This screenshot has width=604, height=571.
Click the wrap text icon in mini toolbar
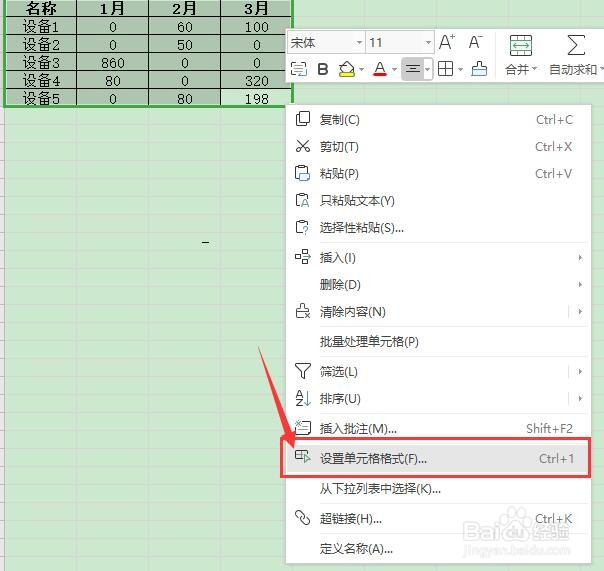pyautogui.click(x=299, y=69)
